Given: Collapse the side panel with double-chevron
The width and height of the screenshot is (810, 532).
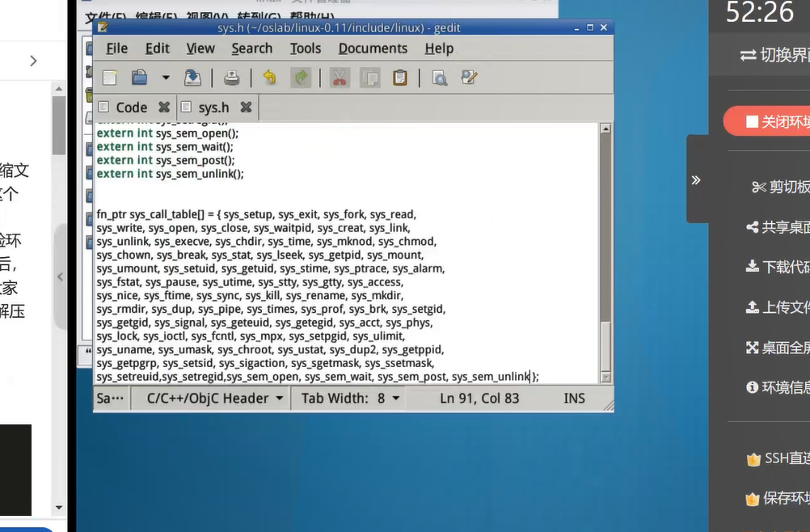Looking at the screenshot, I should point(696,179).
